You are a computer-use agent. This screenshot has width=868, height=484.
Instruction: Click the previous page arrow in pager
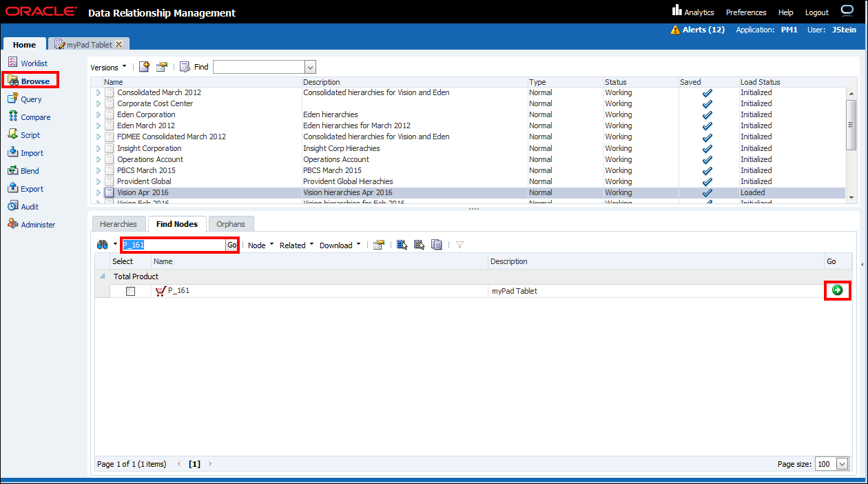coord(180,464)
